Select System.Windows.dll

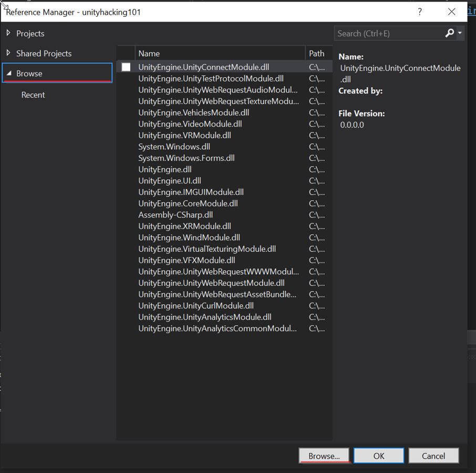(x=224, y=147)
